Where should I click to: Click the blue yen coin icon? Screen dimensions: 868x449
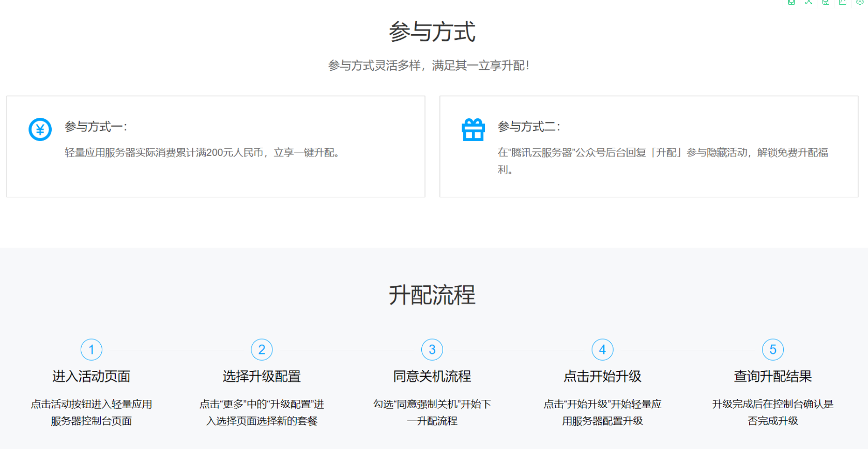[40, 129]
